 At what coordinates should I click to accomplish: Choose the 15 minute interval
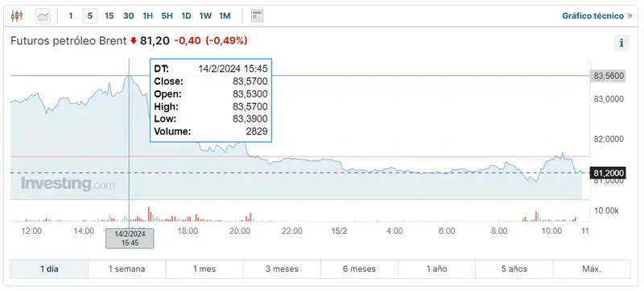(x=109, y=16)
